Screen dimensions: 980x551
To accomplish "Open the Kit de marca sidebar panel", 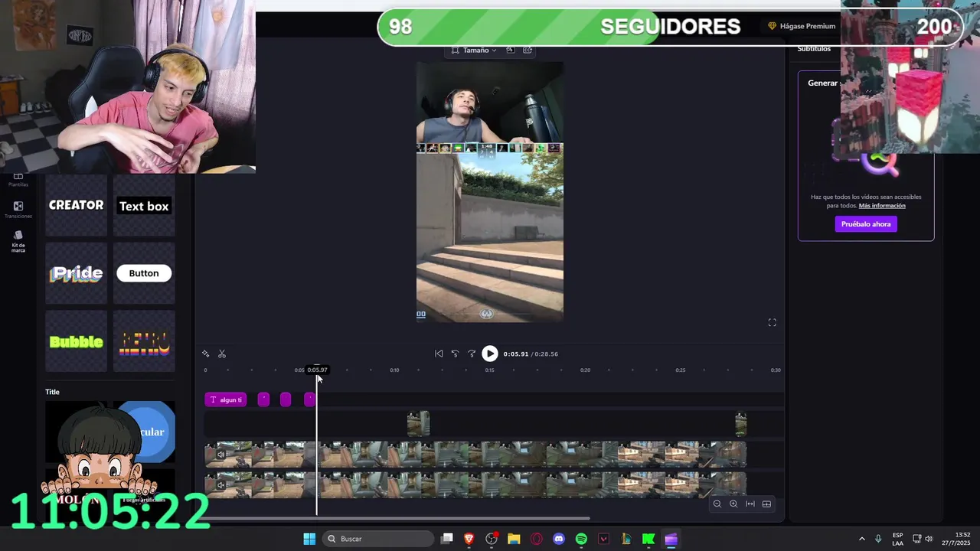I will [x=18, y=241].
